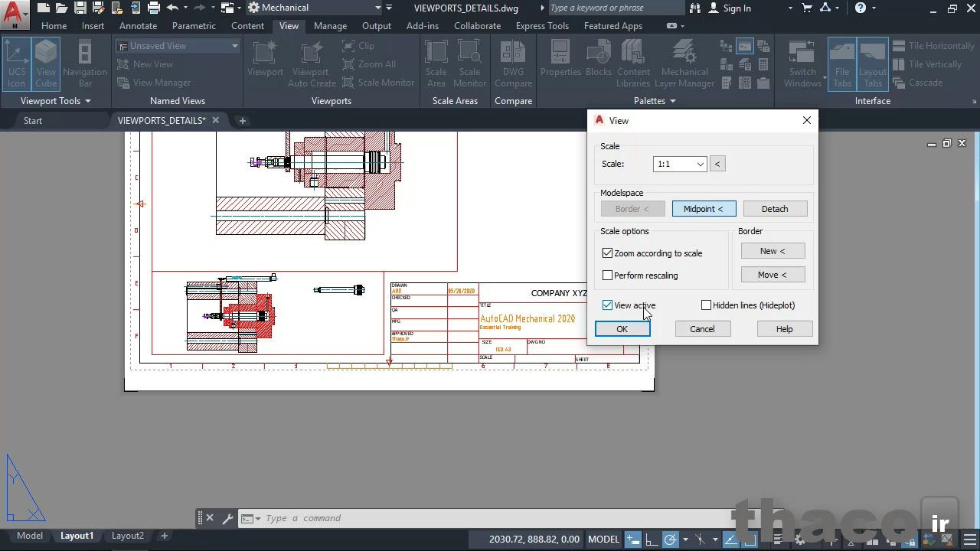Toggle the Command Line palette icon in Palettes panel

745,46
